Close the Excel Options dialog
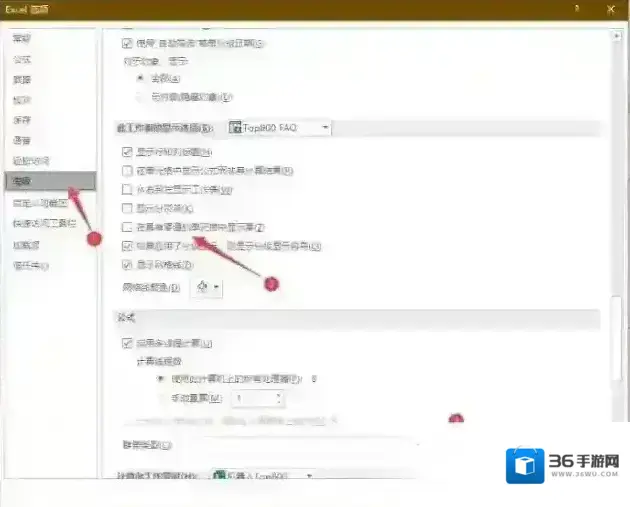Image resolution: width=630 pixels, height=507 pixels. pyautogui.click(x=611, y=9)
